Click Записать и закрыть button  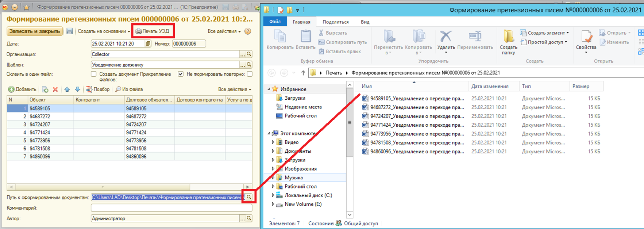[35, 31]
